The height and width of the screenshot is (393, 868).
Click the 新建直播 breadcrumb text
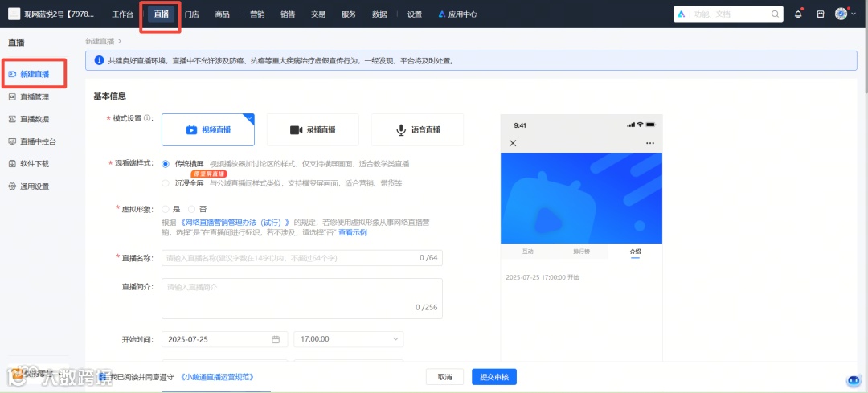(100, 41)
